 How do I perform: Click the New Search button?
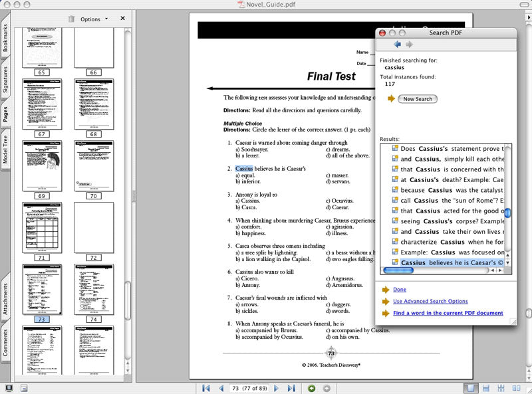418,99
